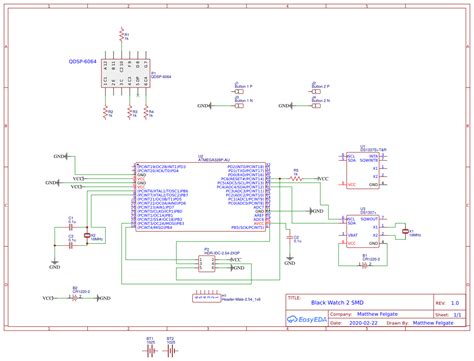Select the upper DS1337 RTC chip
Viewport: 474px width, 361px height.
click(363, 170)
